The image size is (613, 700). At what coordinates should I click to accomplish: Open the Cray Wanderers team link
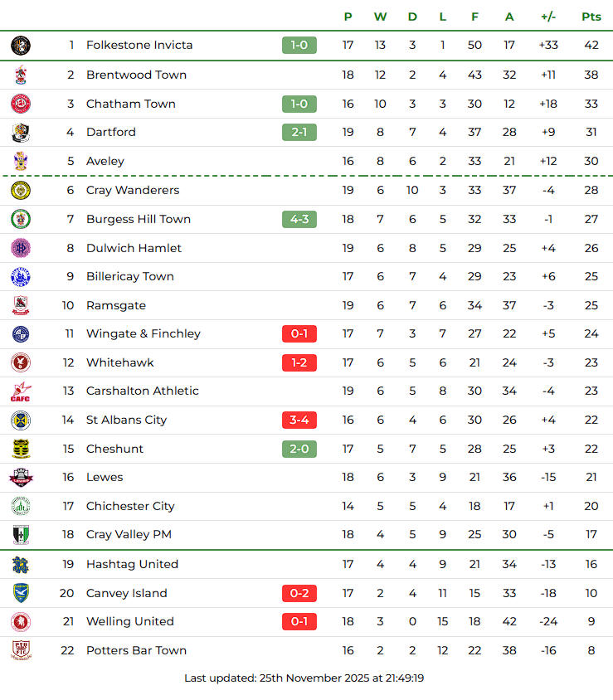(133, 190)
